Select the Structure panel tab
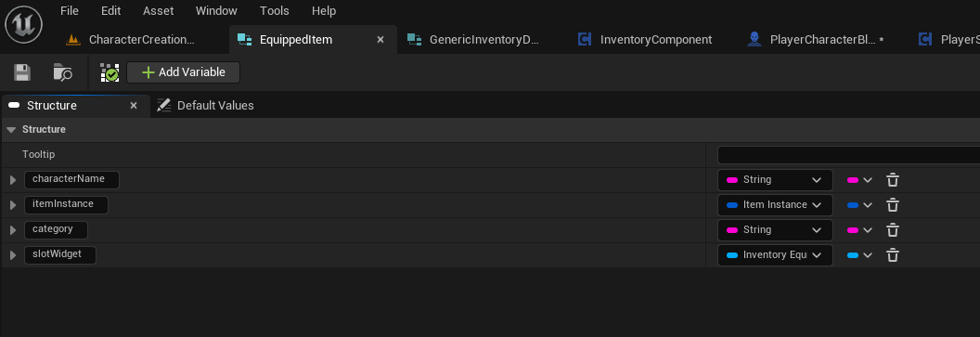980x337 pixels. click(52, 106)
